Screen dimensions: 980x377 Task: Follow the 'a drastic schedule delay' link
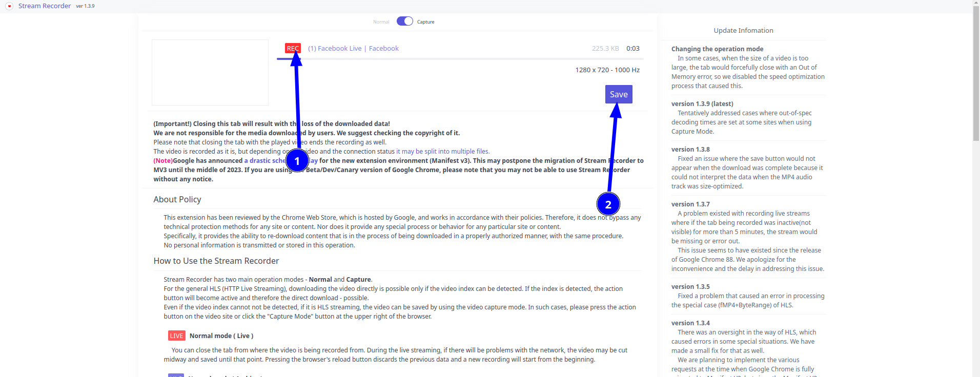point(281,161)
